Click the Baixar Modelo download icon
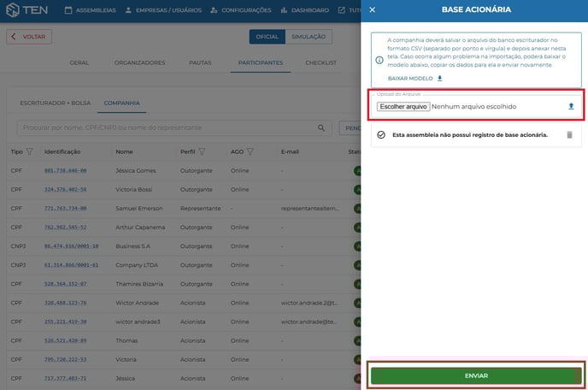 click(440, 79)
